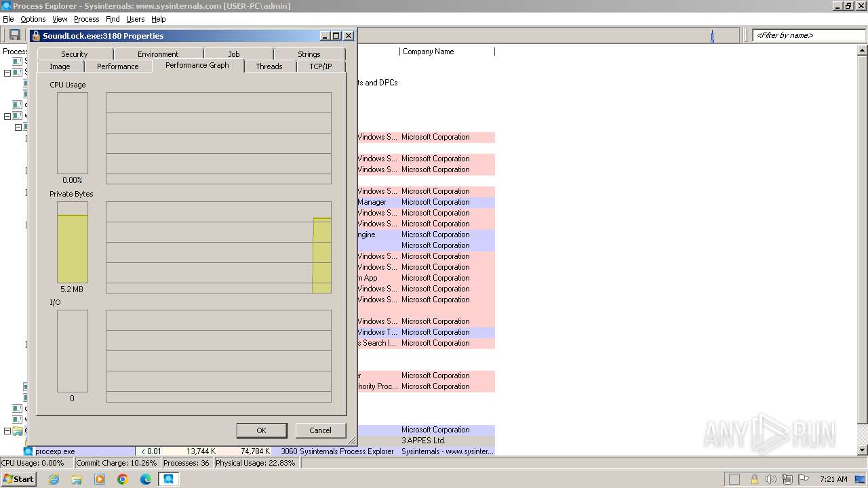Image resolution: width=868 pixels, height=488 pixels.
Task: Click the Private Bytes 5.2 MB level bar
Action: coord(73,242)
